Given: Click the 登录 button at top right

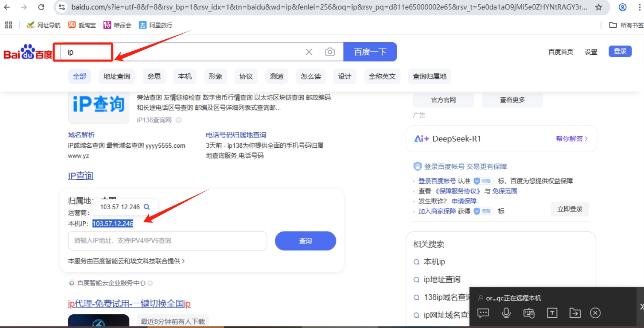Looking at the screenshot, I should click(620, 51).
